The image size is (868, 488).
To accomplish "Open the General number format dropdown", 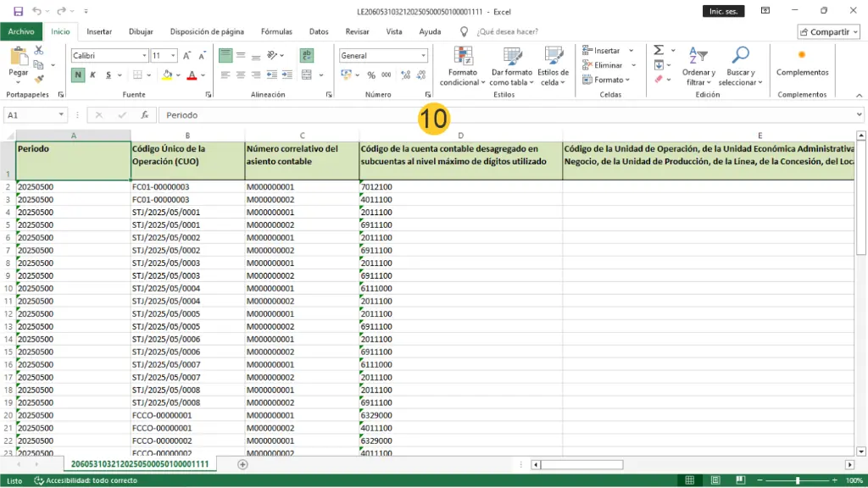I will (x=423, y=56).
